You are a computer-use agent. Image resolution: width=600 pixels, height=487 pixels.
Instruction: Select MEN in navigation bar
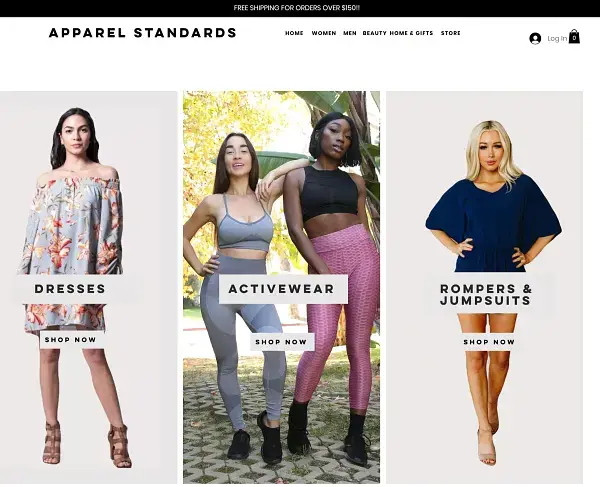click(350, 33)
